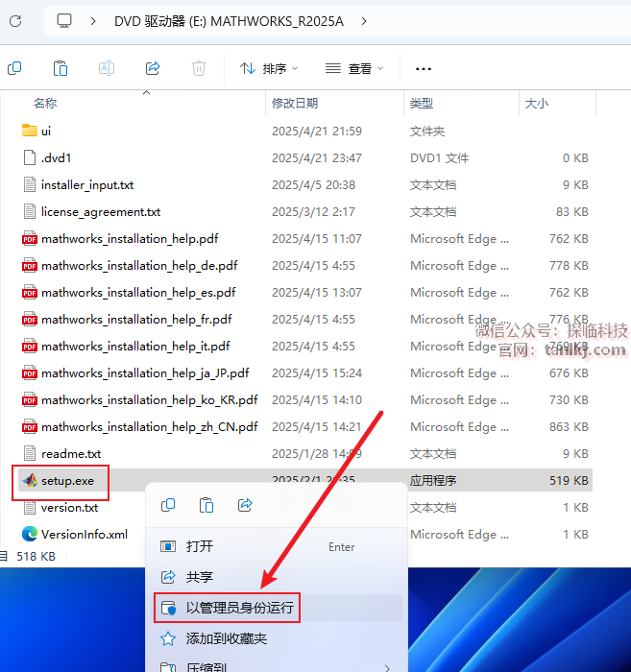This screenshot has height=672, width=631.
Task: Click the context menu Paste icon
Action: click(206, 505)
